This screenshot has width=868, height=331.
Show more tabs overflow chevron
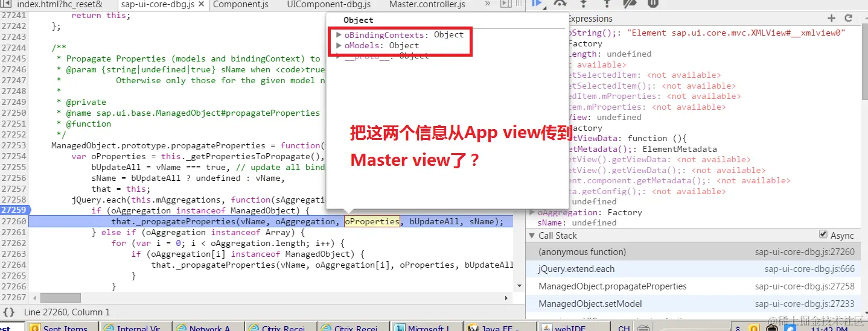coord(488,4)
